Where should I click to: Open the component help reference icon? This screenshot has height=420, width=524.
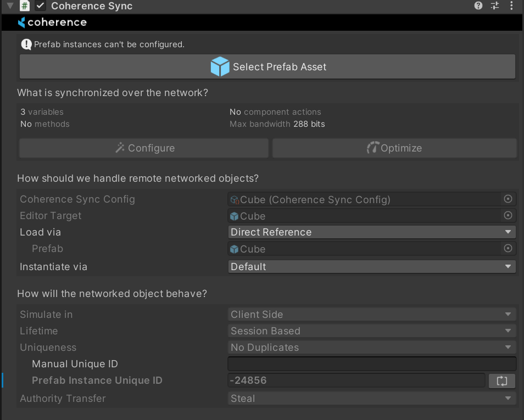(478, 6)
